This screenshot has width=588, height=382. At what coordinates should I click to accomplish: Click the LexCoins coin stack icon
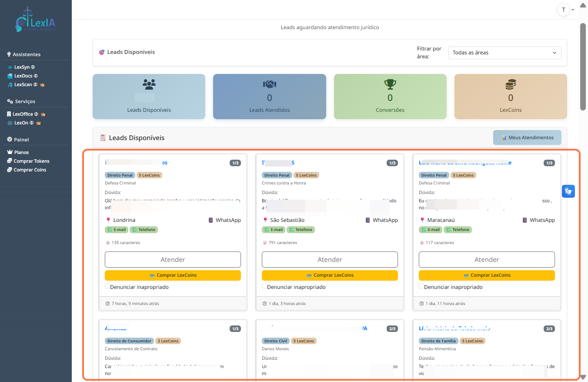point(511,84)
